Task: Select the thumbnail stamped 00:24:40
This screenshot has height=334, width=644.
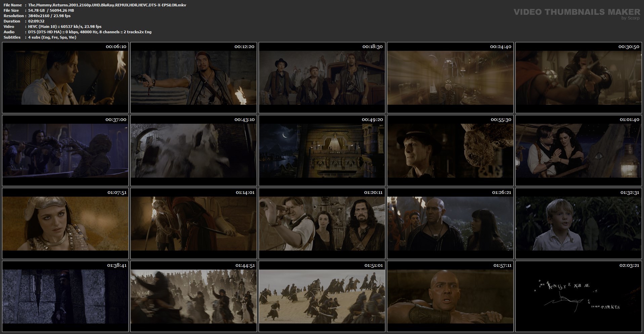Action: click(450, 78)
